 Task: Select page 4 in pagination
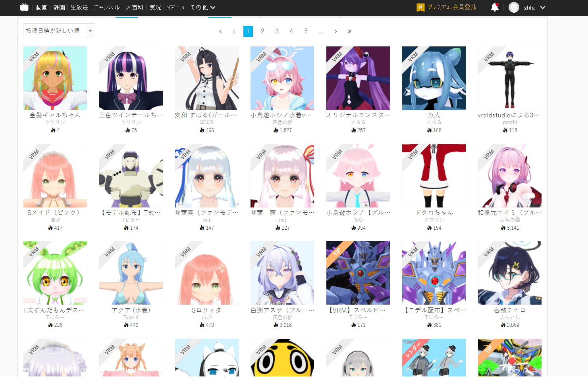pos(291,31)
